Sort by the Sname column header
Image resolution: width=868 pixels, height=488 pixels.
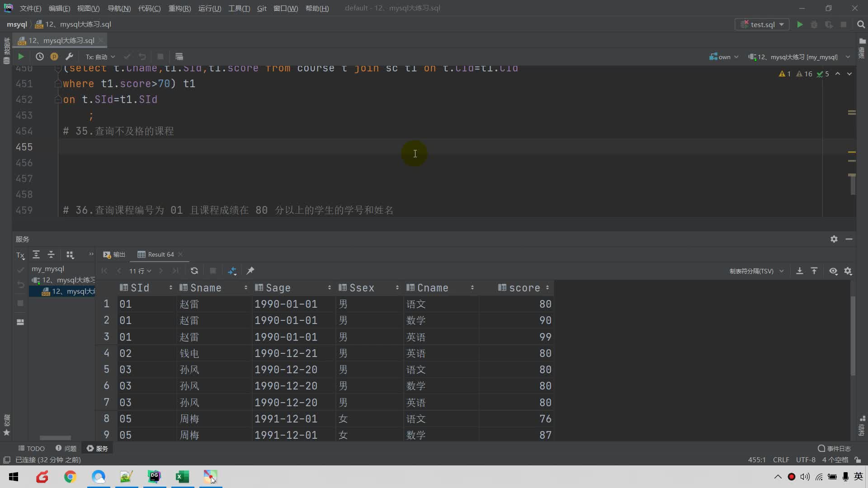214,288
